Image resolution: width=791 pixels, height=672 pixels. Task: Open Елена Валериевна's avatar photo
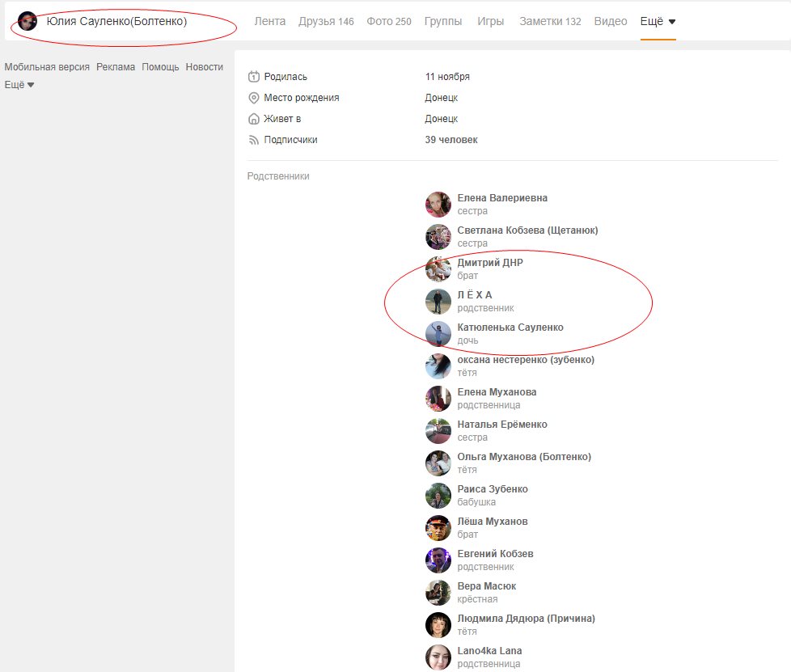(438, 205)
